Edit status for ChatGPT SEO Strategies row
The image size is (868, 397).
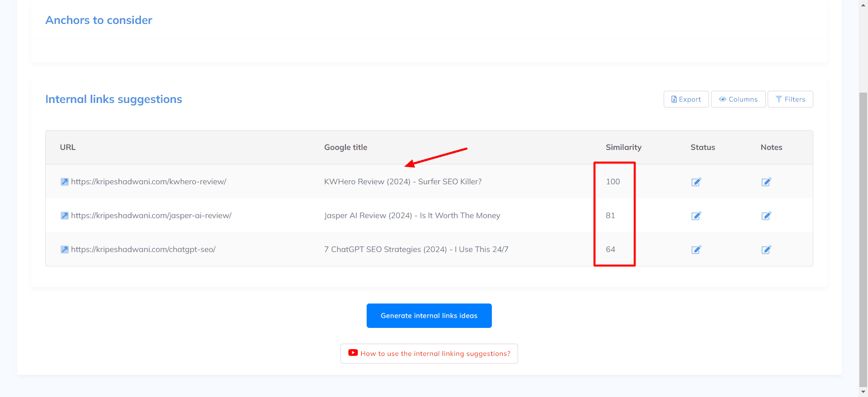click(696, 250)
